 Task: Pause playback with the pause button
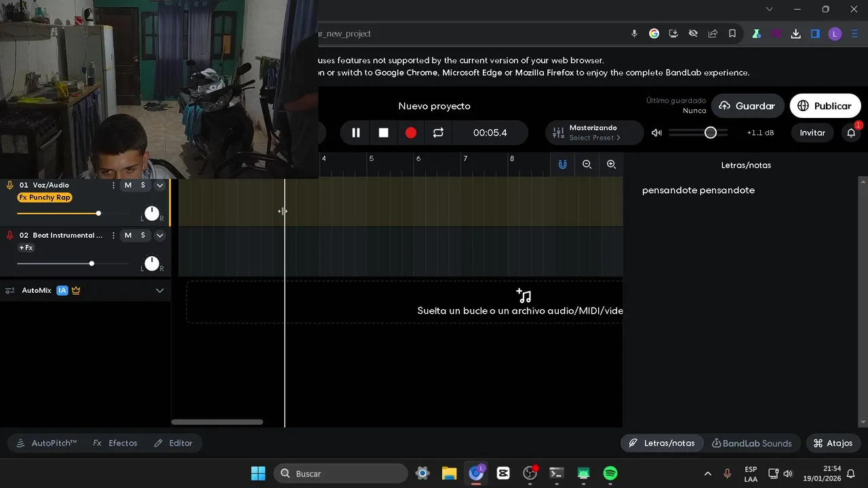click(355, 133)
